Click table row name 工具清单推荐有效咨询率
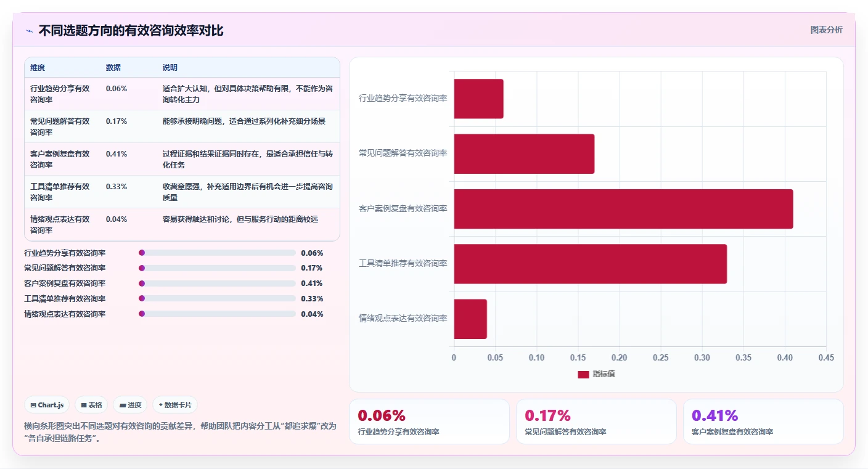868x469 pixels. click(x=60, y=192)
